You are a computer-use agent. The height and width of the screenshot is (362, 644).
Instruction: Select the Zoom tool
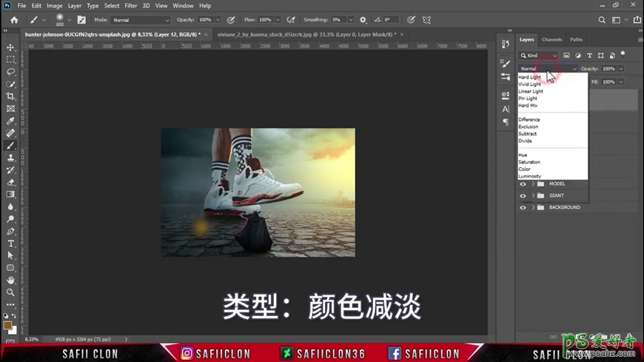10,292
